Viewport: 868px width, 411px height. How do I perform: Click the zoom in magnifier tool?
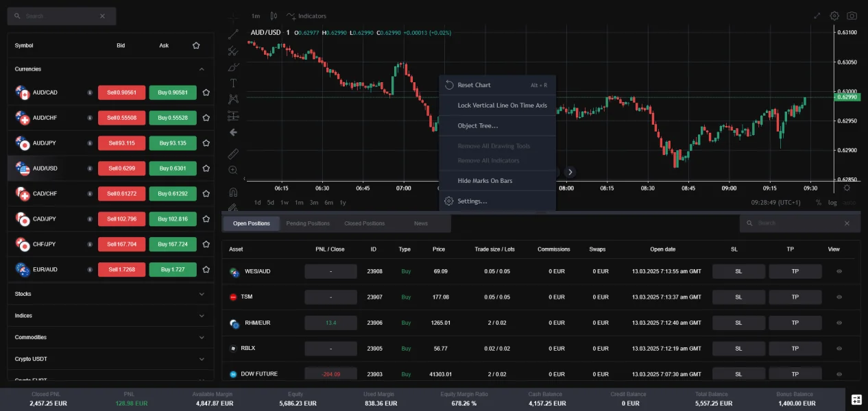click(233, 170)
